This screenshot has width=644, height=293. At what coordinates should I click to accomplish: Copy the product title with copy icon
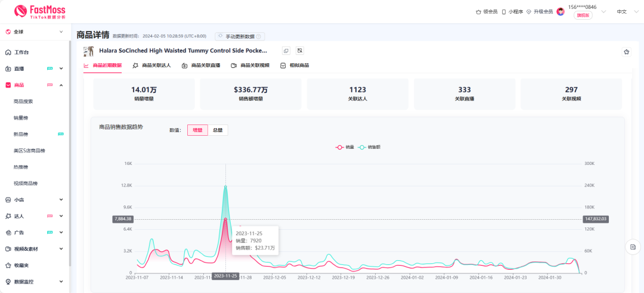click(286, 51)
